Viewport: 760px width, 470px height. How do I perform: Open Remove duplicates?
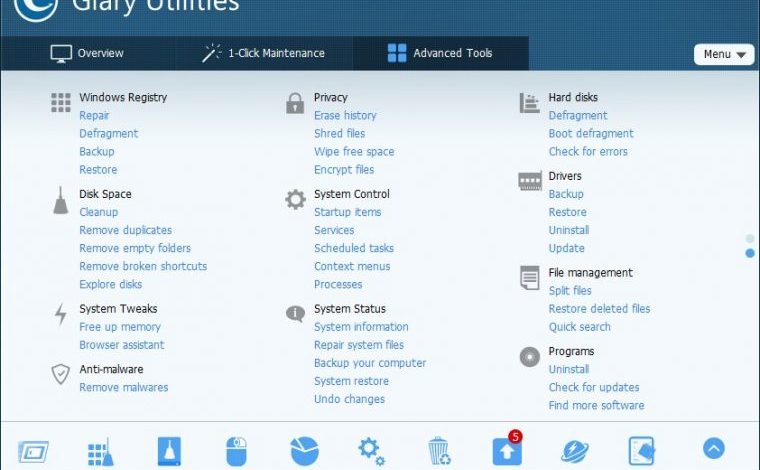tap(126, 230)
